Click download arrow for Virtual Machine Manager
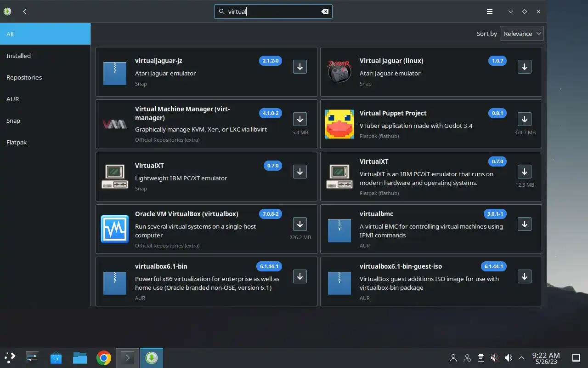 pyautogui.click(x=300, y=119)
